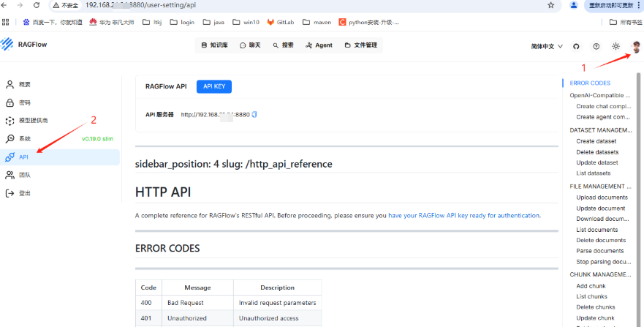The height and width of the screenshot is (327, 644).
Task: Open the maven bookmarks folder
Action: click(x=317, y=22)
